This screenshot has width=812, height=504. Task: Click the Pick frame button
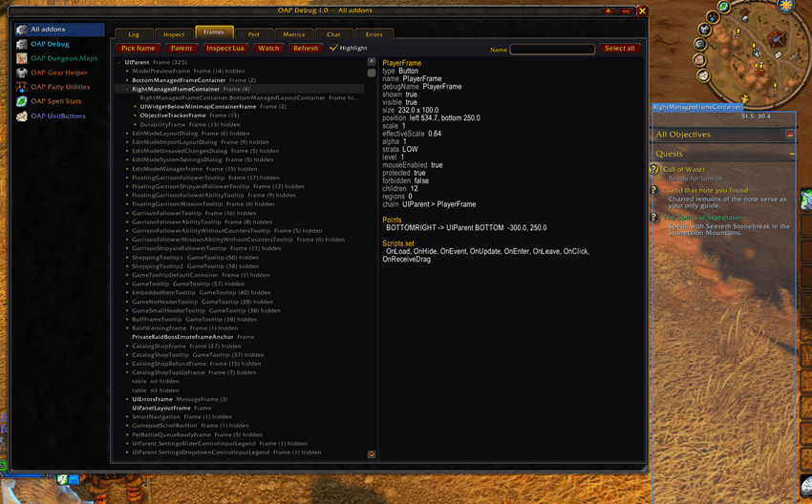tap(138, 48)
